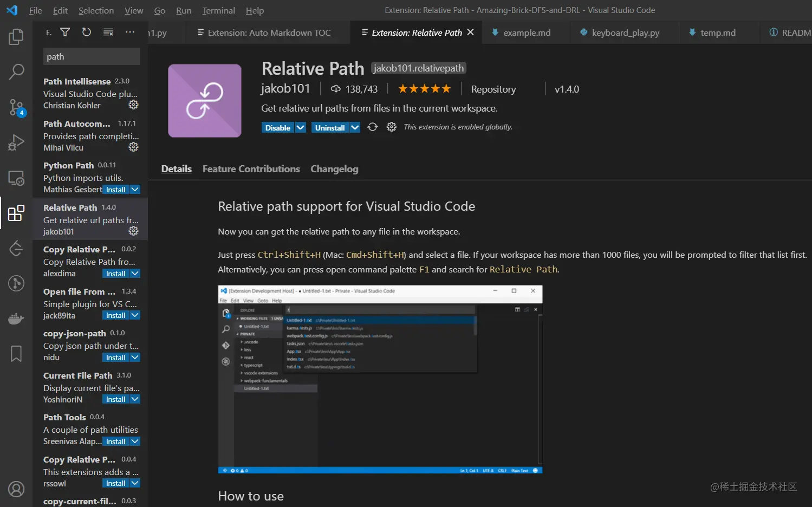
Task: Open the Remote Explorer view
Action: click(x=16, y=178)
